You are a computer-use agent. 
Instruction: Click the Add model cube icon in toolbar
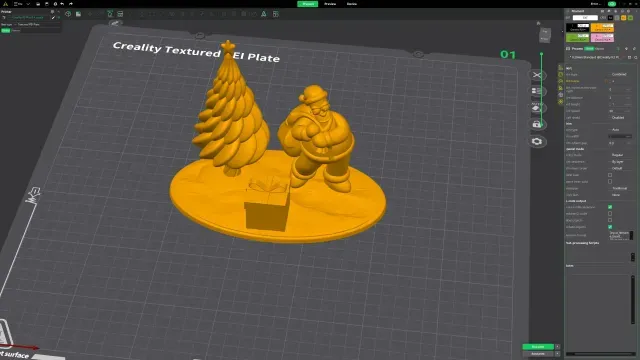tap(68, 14)
